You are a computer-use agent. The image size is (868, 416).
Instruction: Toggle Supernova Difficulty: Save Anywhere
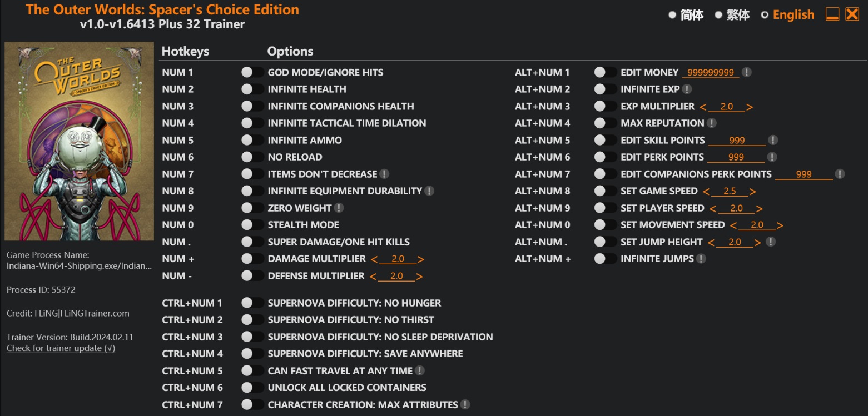[252, 353]
